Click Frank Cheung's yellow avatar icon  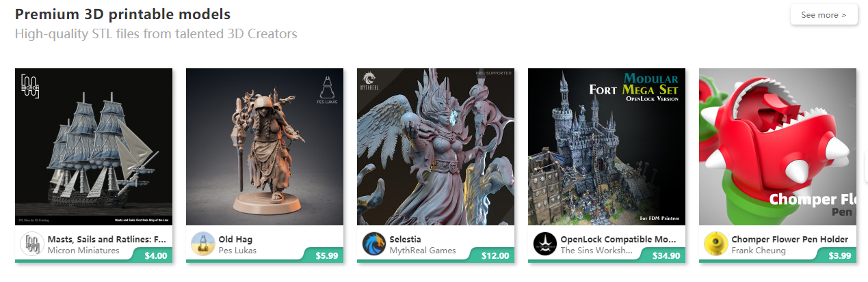(716, 244)
